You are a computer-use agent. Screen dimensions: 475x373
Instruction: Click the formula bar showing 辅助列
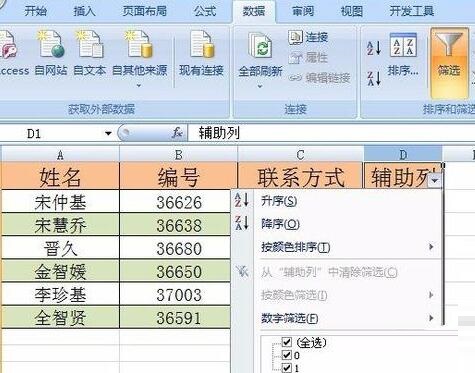pos(332,133)
